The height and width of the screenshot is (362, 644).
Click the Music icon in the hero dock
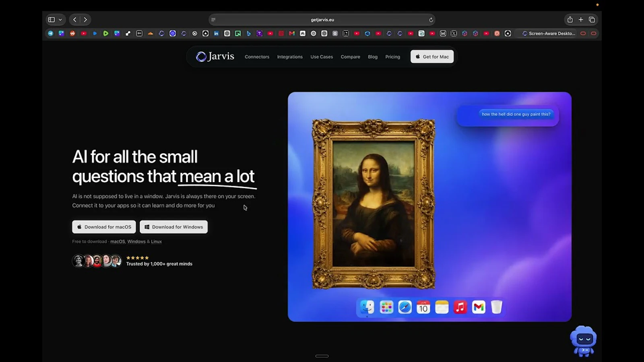pyautogui.click(x=460, y=307)
